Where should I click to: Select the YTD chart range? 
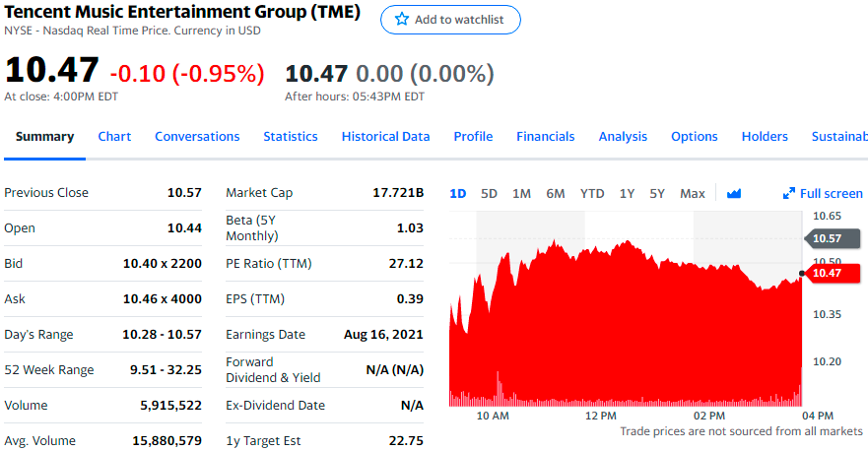[x=592, y=194]
